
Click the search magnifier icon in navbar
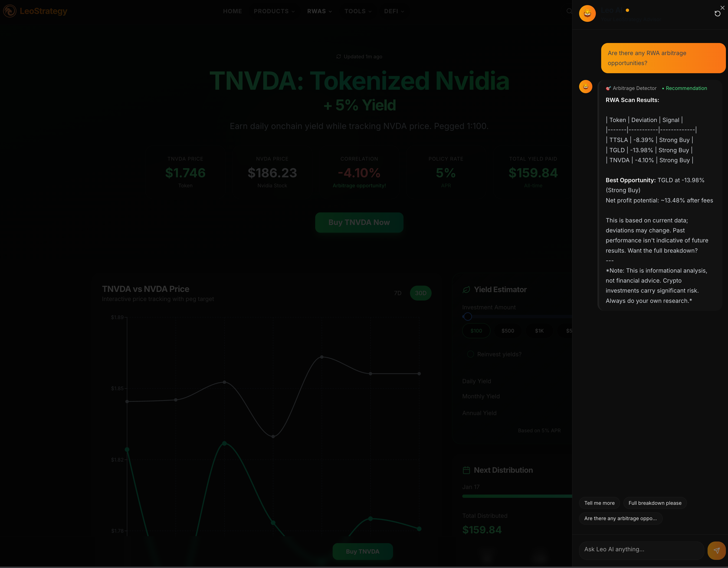click(x=569, y=11)
